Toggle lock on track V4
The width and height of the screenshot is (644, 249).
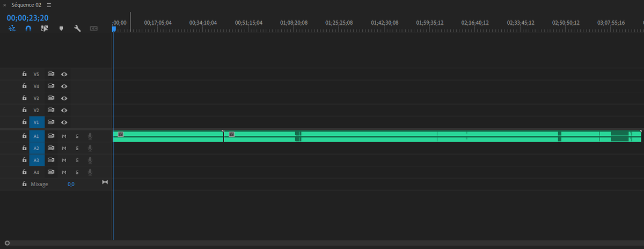tap(24, 86)
